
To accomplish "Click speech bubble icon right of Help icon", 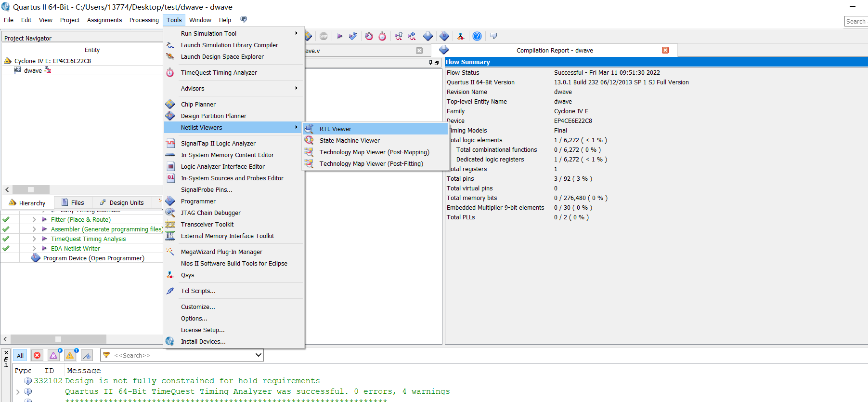I will [493, 36].
